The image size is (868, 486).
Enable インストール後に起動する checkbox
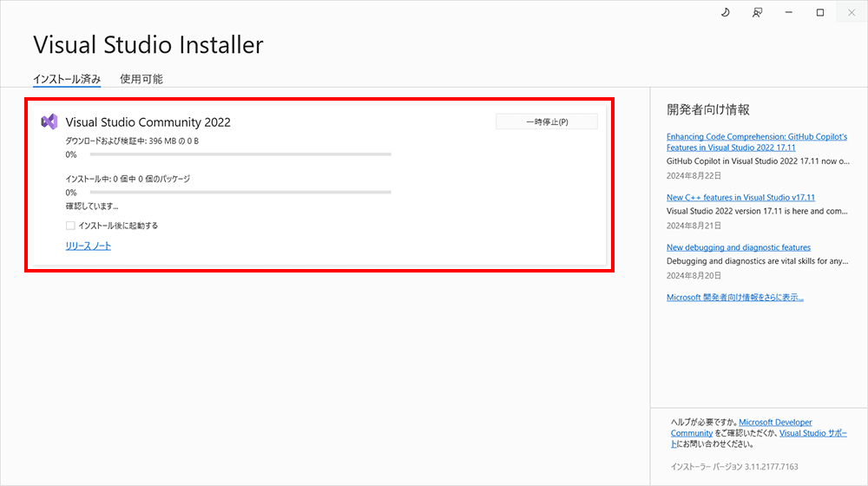click(70, 226)
